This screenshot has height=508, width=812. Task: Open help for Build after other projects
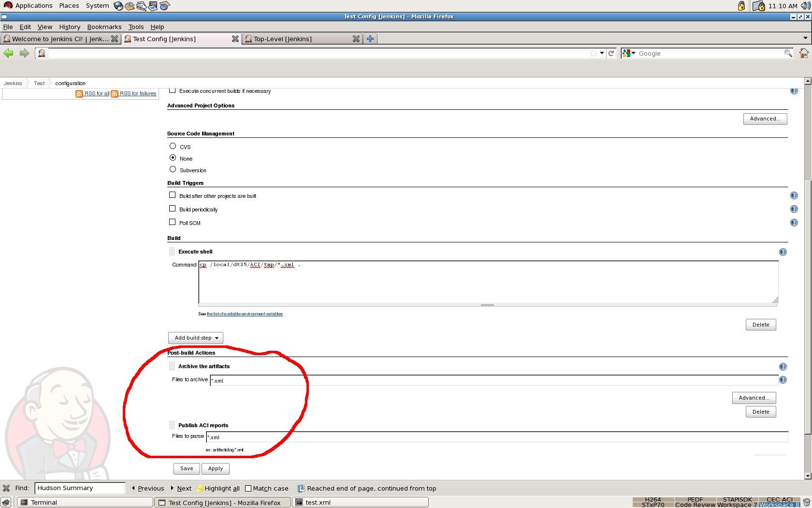pyautogui.click(x=794, y=195)
